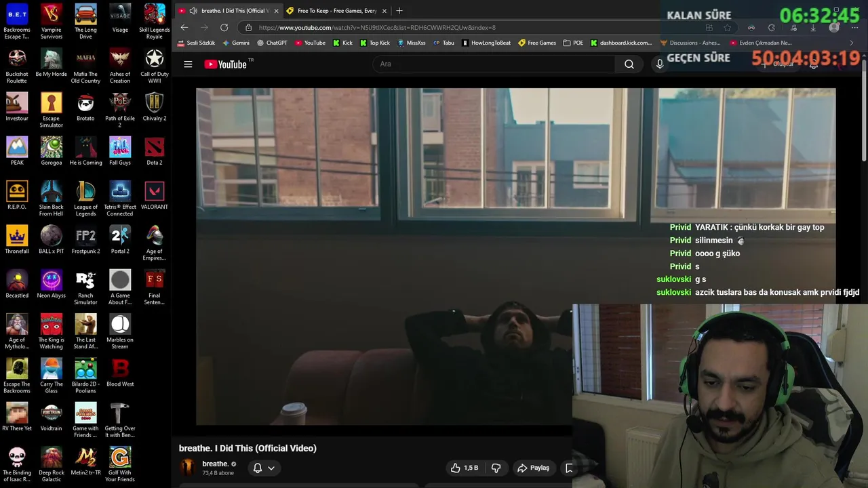Select Ashes of Creation desktop icon
This screenshot has width=868, height=488.
click(120, 66)
